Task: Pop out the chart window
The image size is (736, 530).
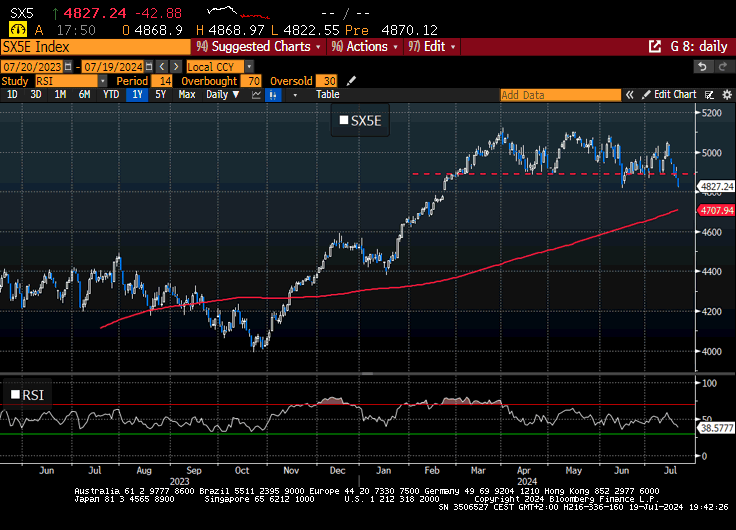Action: pyautogui.click(x=655, y=46)
